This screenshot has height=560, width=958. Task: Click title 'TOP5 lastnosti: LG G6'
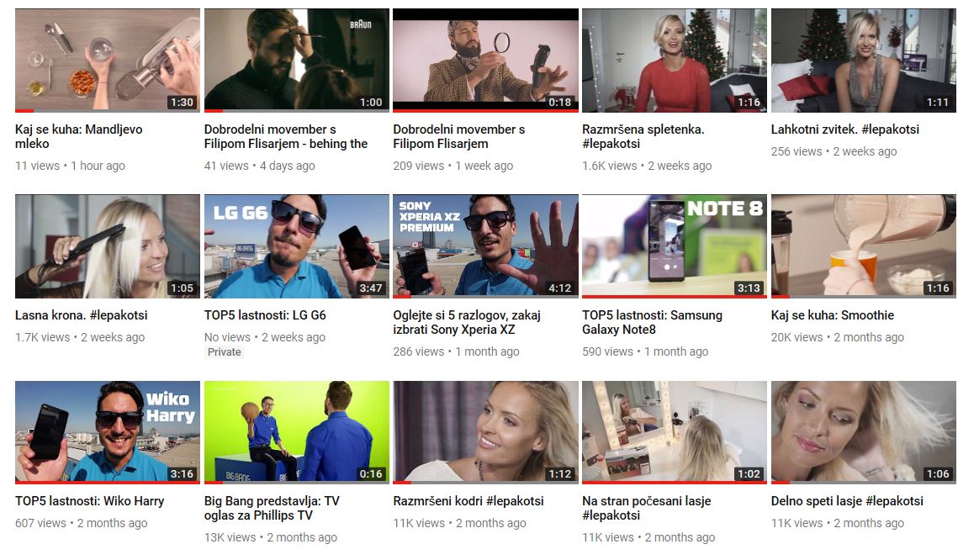(x=265, y=315)
